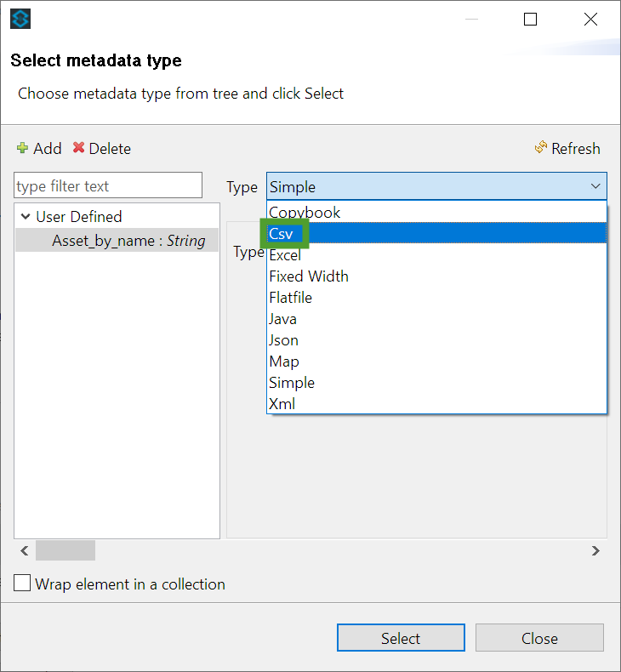Click the Close button
The height and width of the screenshot is (672, 621).
click(x=539, y=638)
